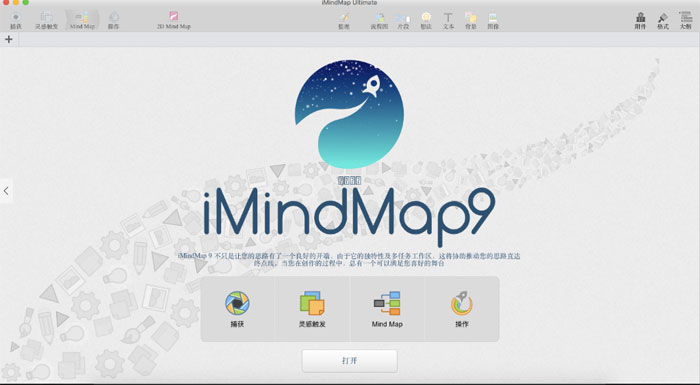Click the 捕获 camera-shutter tile on the welcome screen
Viewport: 700px width, 385px height.
tap(237, 309)
